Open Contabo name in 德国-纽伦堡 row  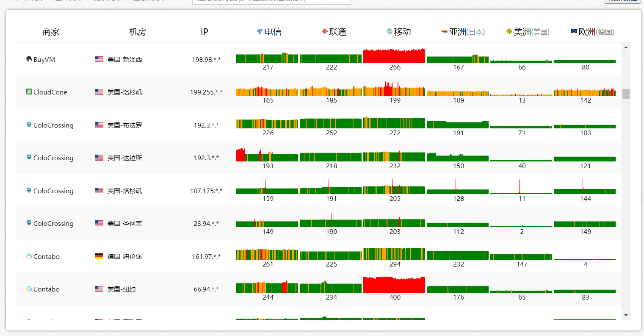coord(47,256)
